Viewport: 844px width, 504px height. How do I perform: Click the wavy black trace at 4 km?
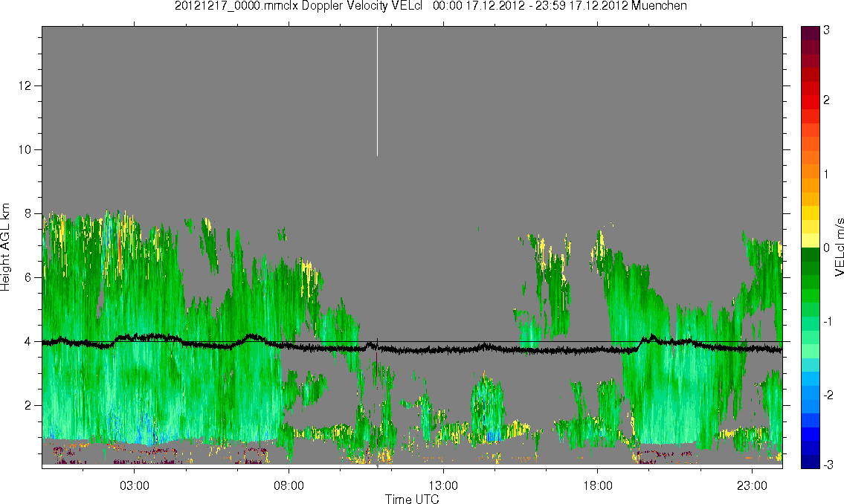tap(412, 346)
